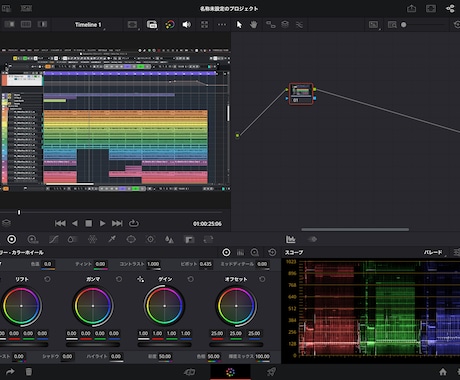Open the Color Wheels palette

click(x=11, y=239)
